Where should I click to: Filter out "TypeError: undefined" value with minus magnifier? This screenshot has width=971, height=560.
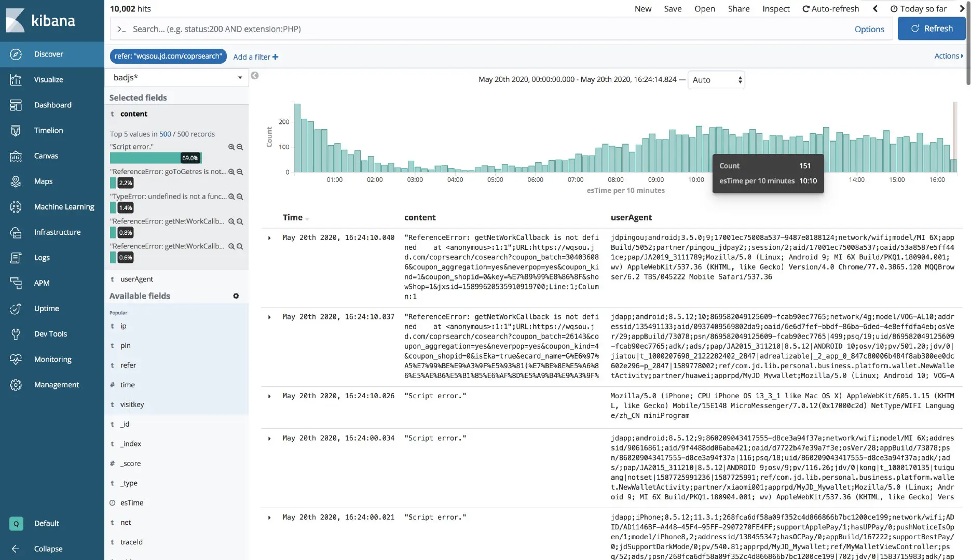point(240,197)
